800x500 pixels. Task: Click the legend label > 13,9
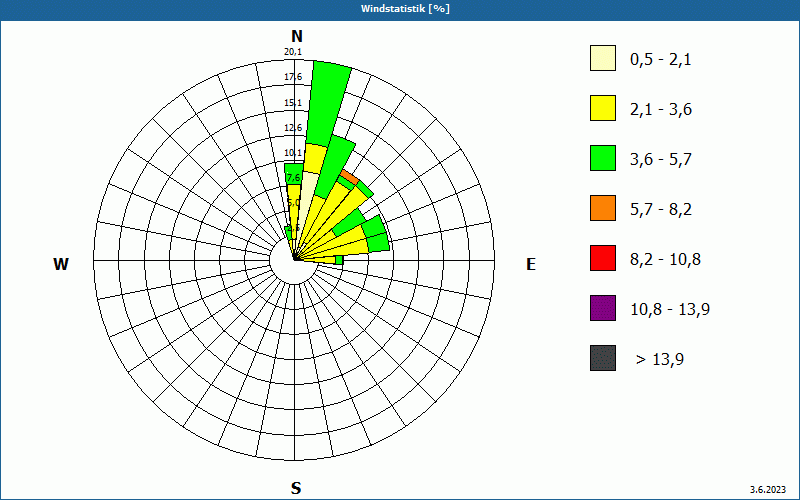coord(660,360)
